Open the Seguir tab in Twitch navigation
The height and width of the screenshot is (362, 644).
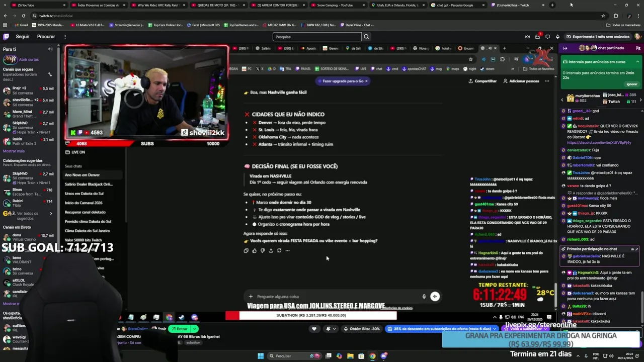tap(22, 37)
